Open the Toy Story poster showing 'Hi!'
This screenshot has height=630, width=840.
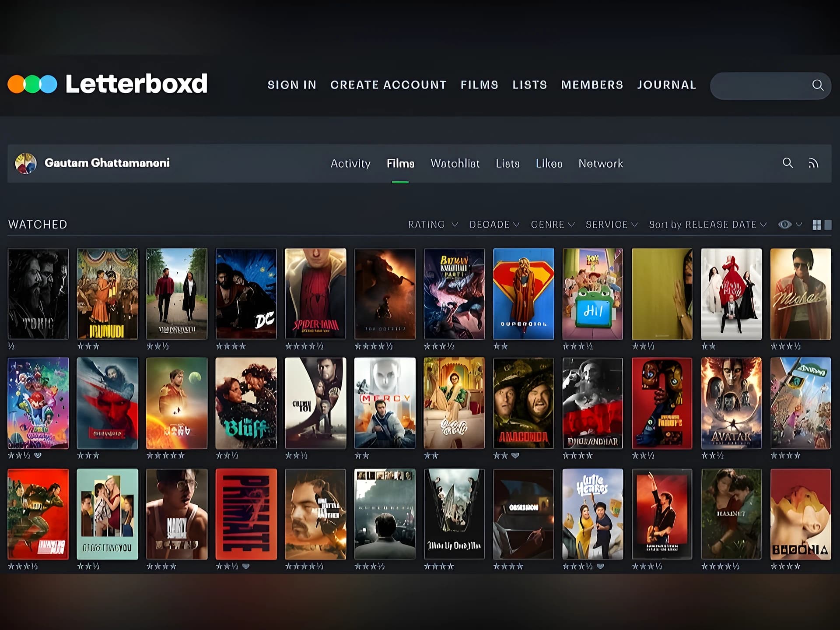593,294
